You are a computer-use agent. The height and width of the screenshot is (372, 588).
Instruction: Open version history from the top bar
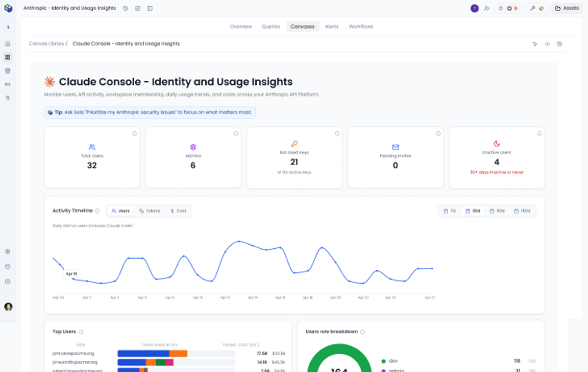coord(126,8)
